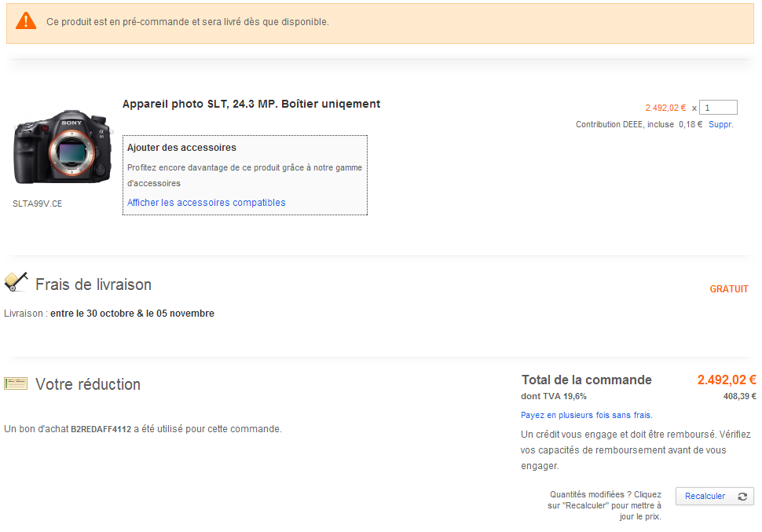Click the product title Appareil photo SLT
This screenshot has height=532, width=762.
point(251,104)
